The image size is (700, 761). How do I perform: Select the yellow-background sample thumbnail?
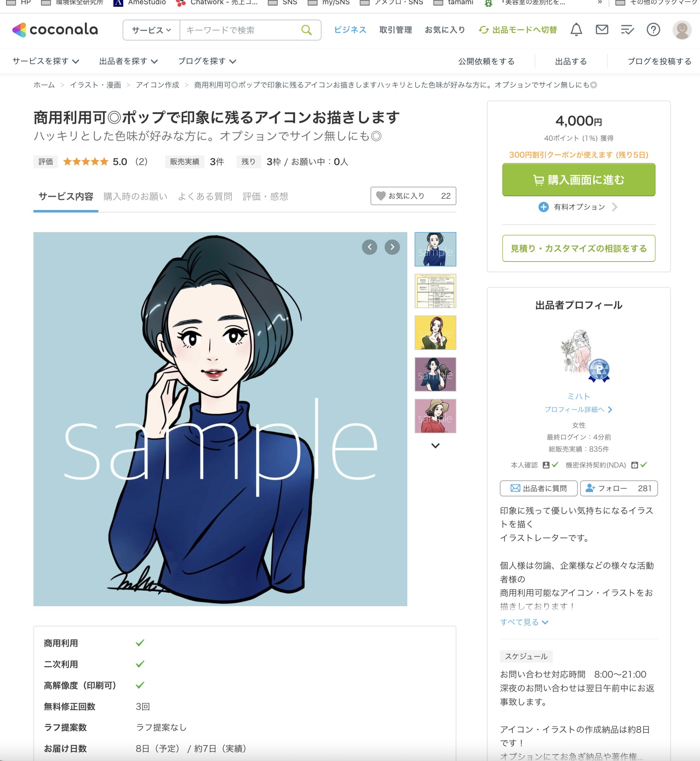tap(435, 332)
